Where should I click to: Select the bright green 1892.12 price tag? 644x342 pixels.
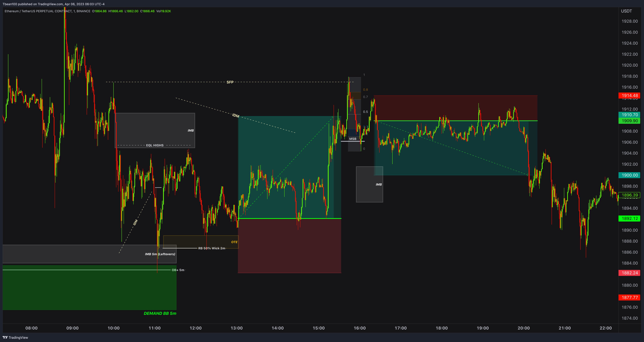[x=629, y=219]
